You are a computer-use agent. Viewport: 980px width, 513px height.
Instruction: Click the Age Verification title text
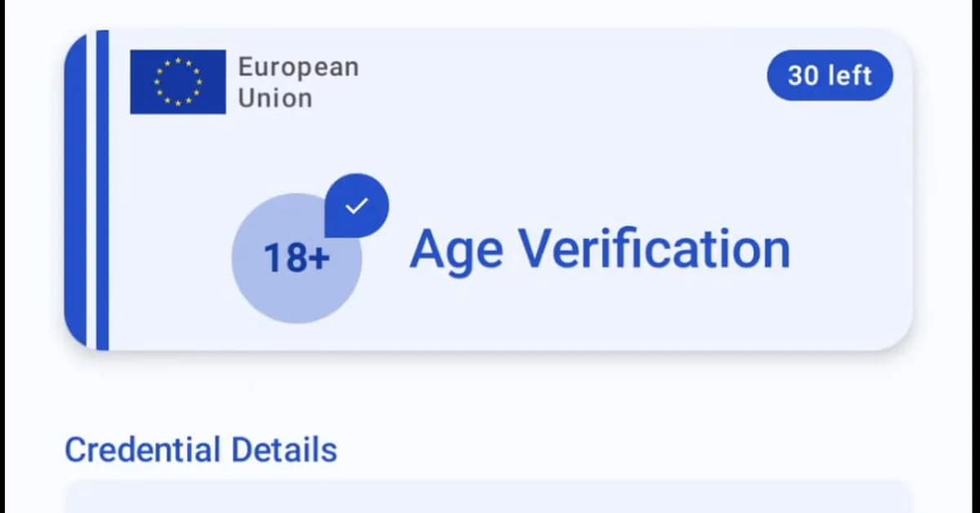[601, 248]
